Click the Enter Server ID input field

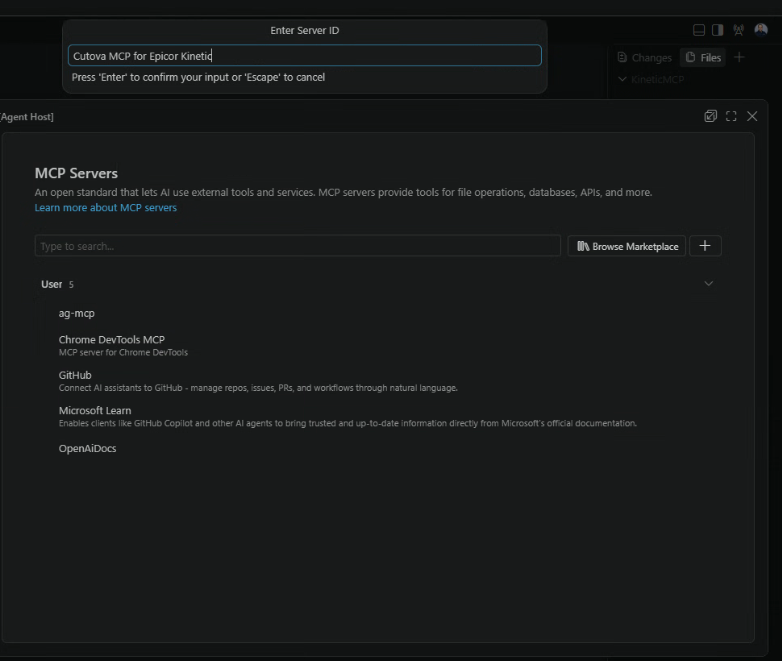304,55
